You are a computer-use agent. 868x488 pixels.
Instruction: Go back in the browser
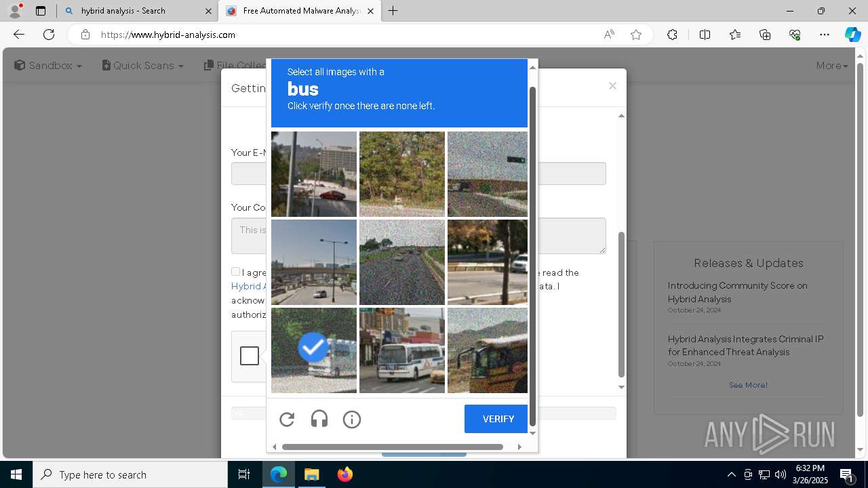19,35
